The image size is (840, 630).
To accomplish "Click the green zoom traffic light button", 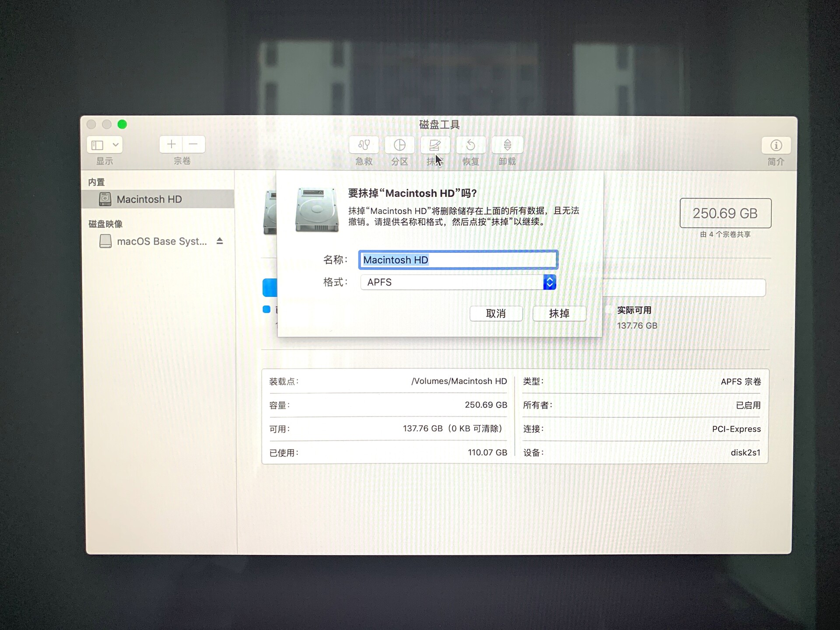I will tap(122, 124).
